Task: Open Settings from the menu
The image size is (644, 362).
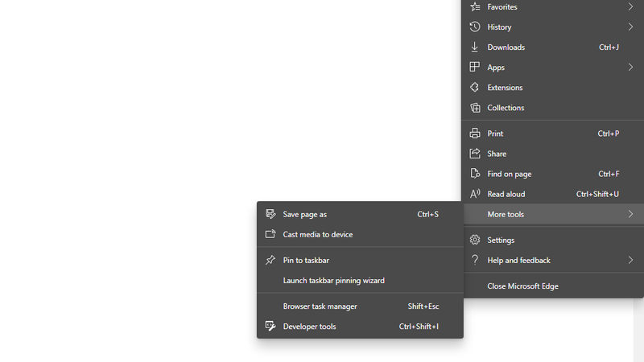Action: tap(552, 240)
